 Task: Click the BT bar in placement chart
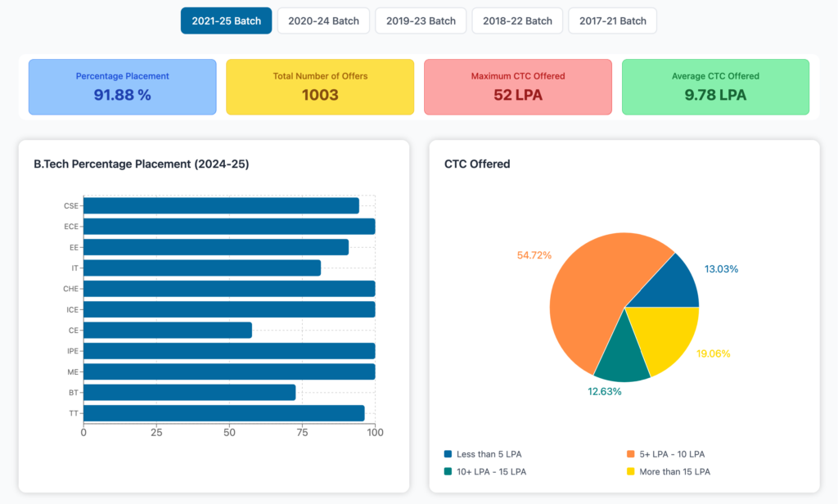point(189,393)
